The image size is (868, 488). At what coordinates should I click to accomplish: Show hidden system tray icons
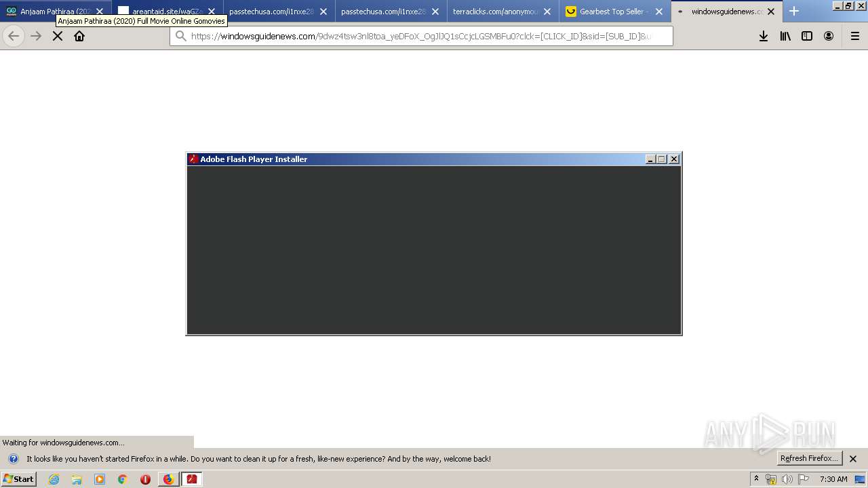click(756, 479)
